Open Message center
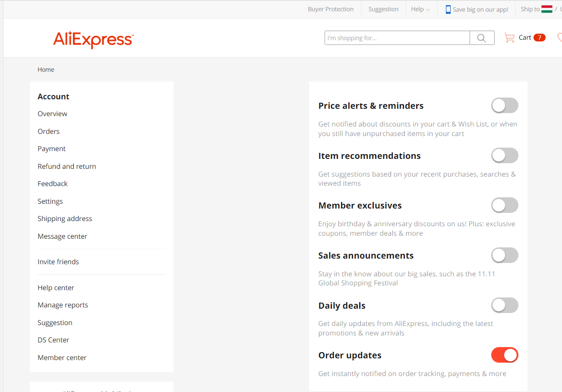Screen dimensions: 562x392 coord(62,236)
